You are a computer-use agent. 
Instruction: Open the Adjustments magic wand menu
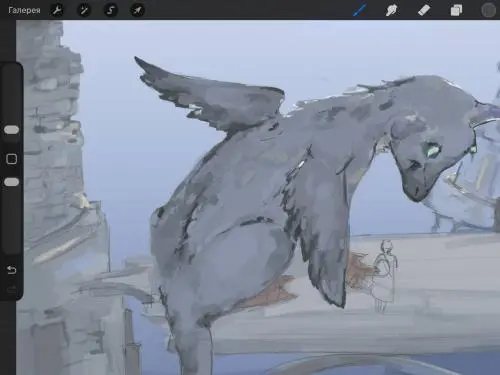point(84,10)
